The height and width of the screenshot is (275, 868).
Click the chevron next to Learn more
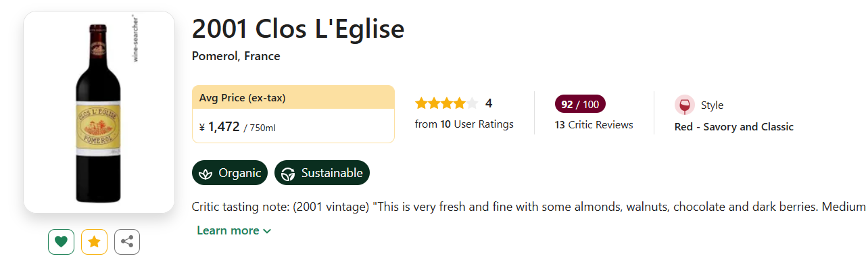click(x=267, y=231)
